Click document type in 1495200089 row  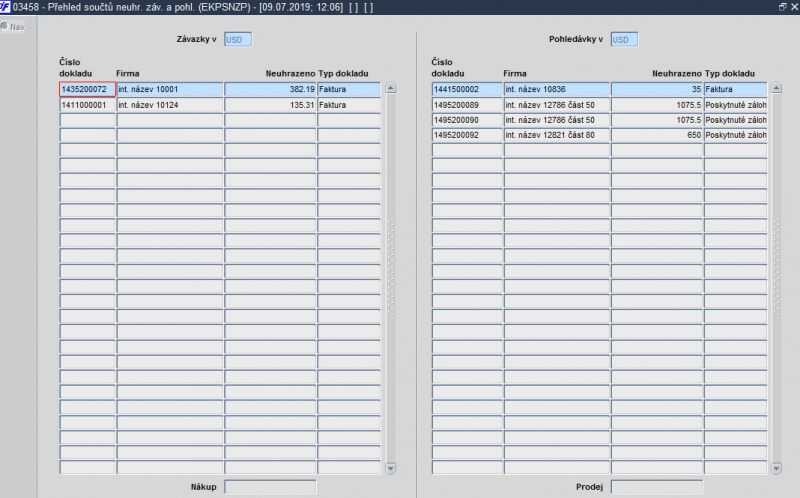click(x=735, y=105)
